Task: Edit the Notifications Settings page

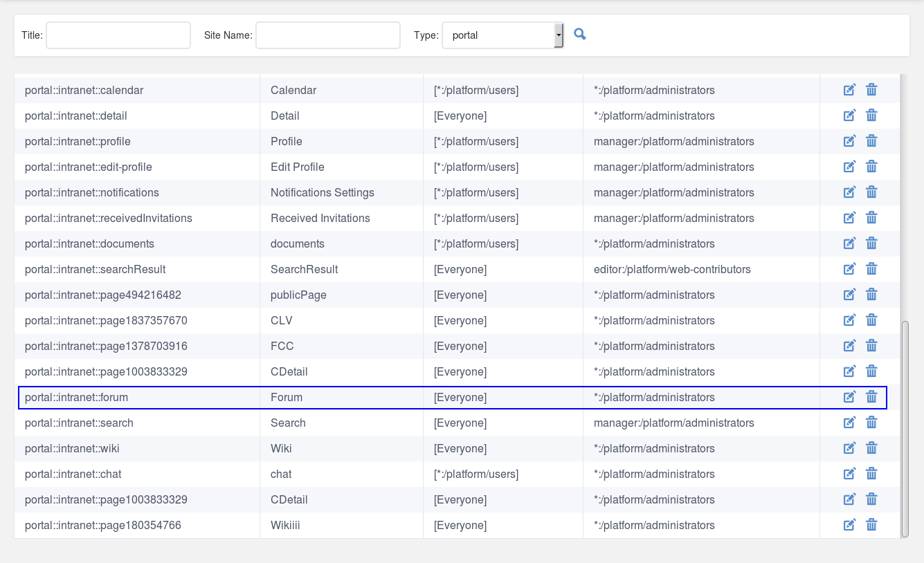Action: pyautogui.click(x=849, y=192)
